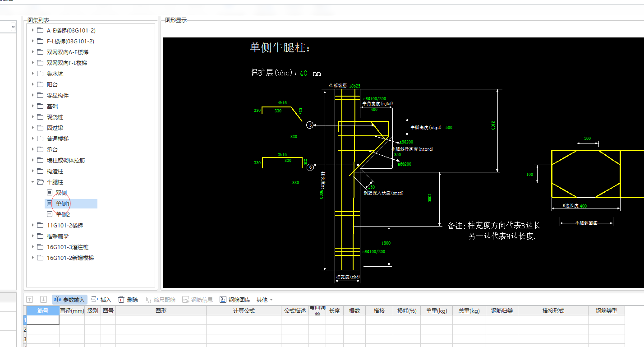Select the 墙柱或砌体拉筋 folder label
The image size is (644, 347).
coord(66,160)
